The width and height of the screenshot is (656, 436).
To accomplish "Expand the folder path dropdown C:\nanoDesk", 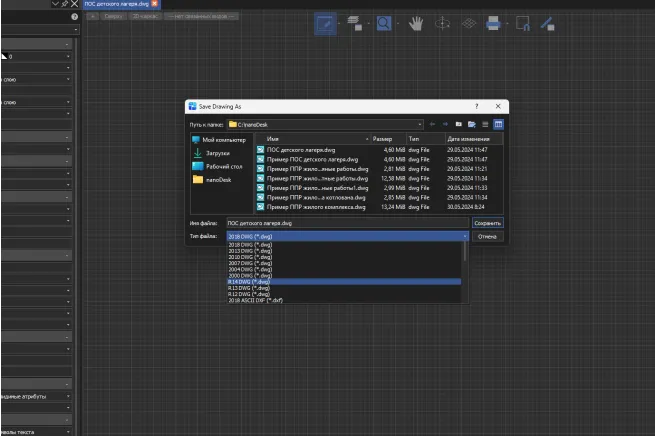I will pyautogui.click(x=419, y=124).
